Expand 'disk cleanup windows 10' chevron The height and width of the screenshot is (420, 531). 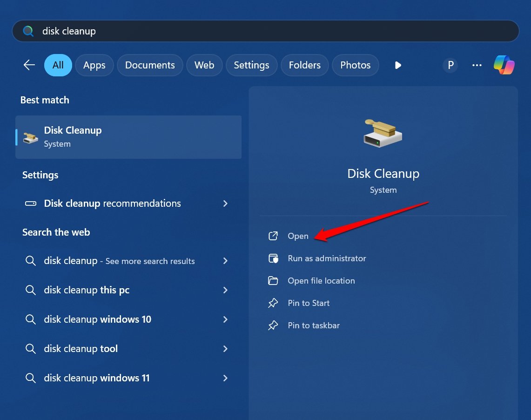point(225,319)
